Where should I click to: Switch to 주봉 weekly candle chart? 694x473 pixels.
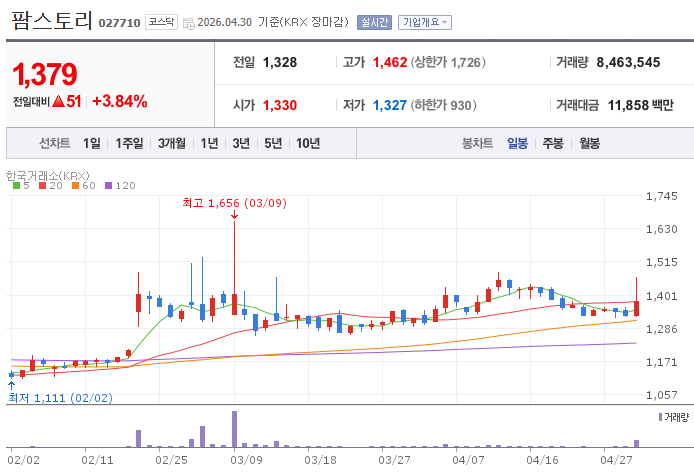point(553,143)
